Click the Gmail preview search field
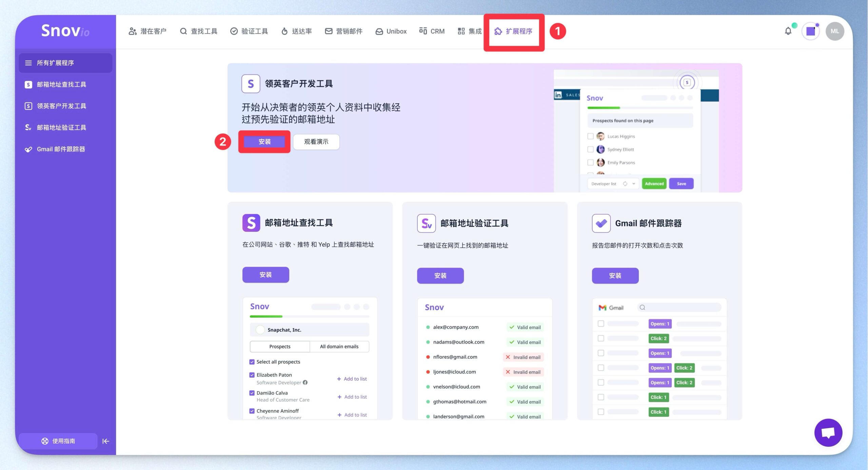 click(x=679, y=307)
